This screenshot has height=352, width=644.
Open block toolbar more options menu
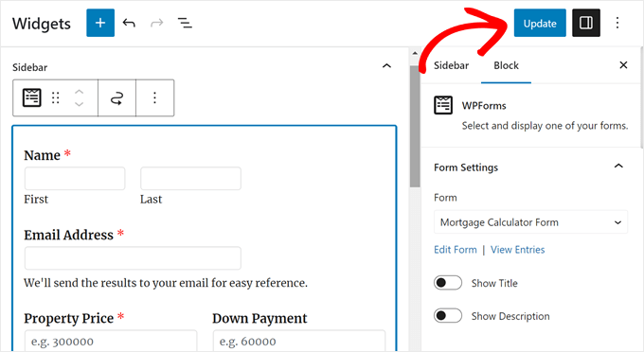pos(154,97)
